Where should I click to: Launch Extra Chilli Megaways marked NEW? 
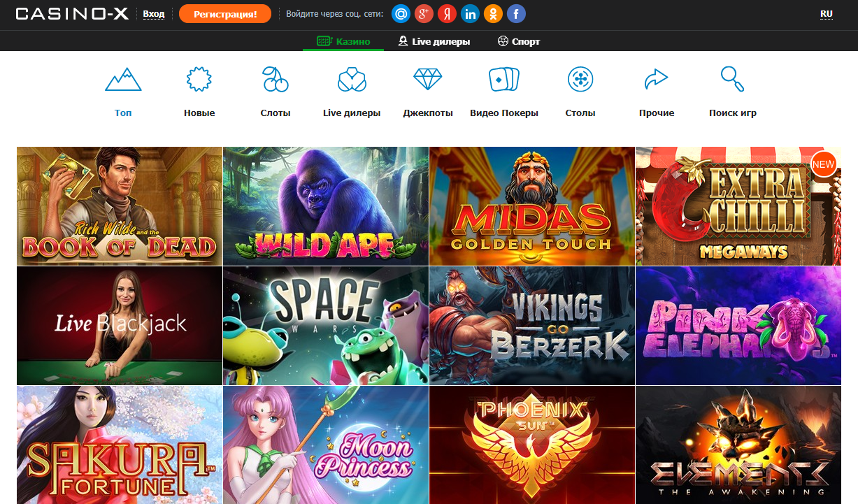pos(738,206)
